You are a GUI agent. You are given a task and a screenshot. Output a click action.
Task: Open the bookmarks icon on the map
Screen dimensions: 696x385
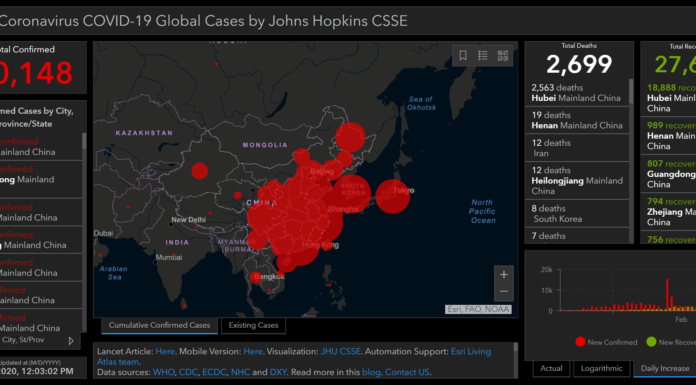(x=463, y=55)
